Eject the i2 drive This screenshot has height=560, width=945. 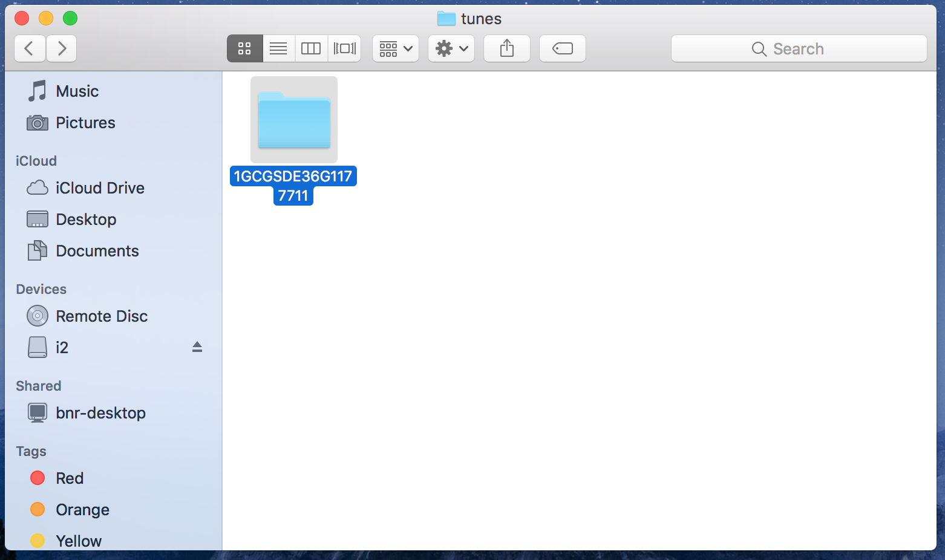[197, 347]
